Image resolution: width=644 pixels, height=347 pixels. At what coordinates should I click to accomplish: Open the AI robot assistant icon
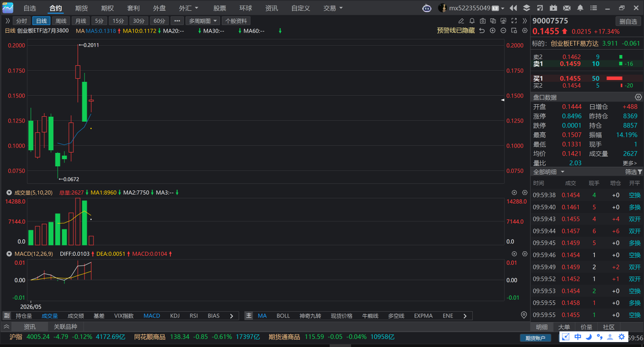427,8
